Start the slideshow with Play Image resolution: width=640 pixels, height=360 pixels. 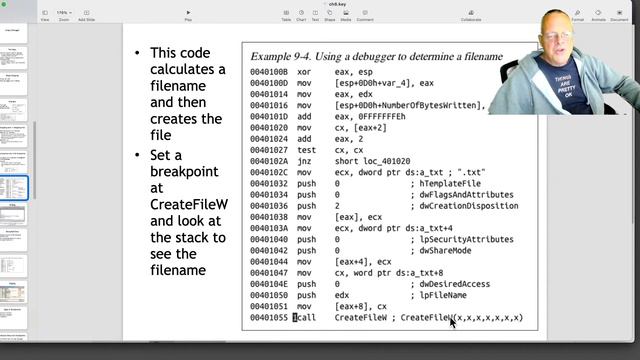pos(188,16)
